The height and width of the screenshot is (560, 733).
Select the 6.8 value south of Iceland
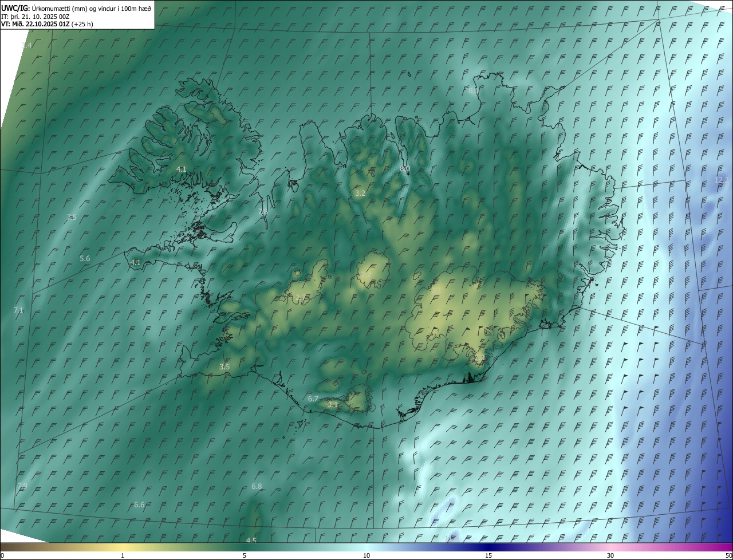click(x=257, y=486)
